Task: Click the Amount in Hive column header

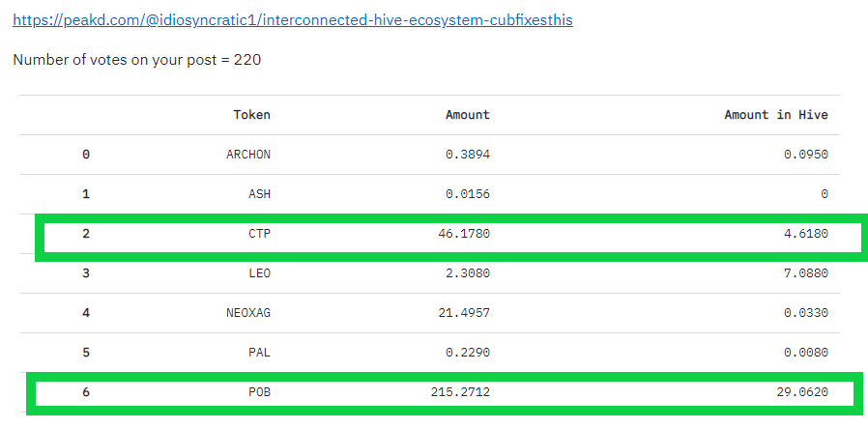Action: coord(776,115)
